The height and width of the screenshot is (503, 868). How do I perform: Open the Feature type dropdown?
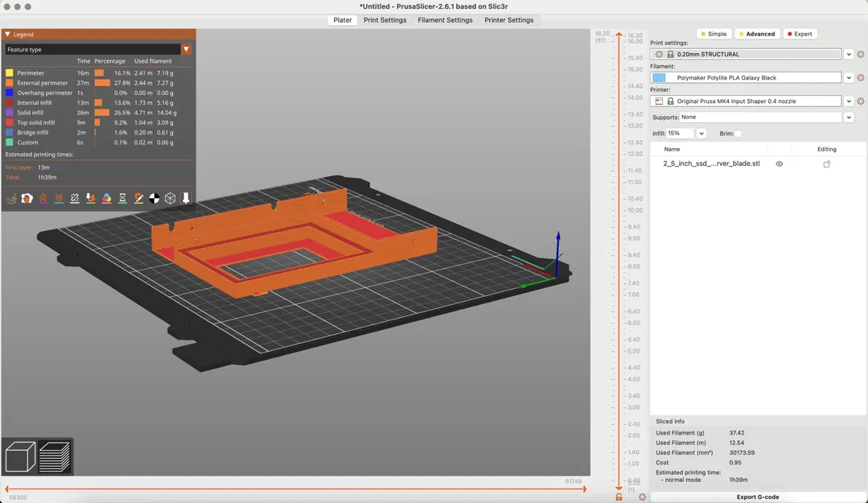[186, 49]
